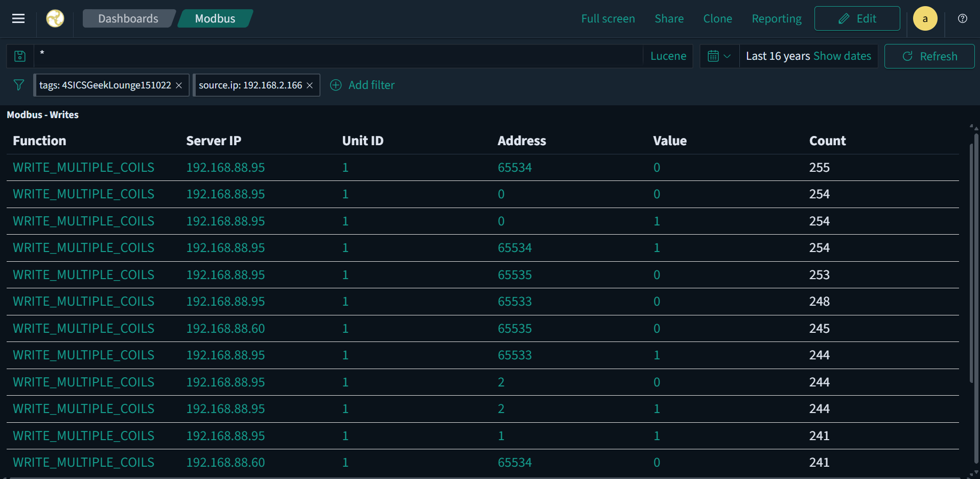This screenshot has height=479, width=980.
Task: Sort by the Function column header
Action: pyautogui.click(x=39, y=141)
